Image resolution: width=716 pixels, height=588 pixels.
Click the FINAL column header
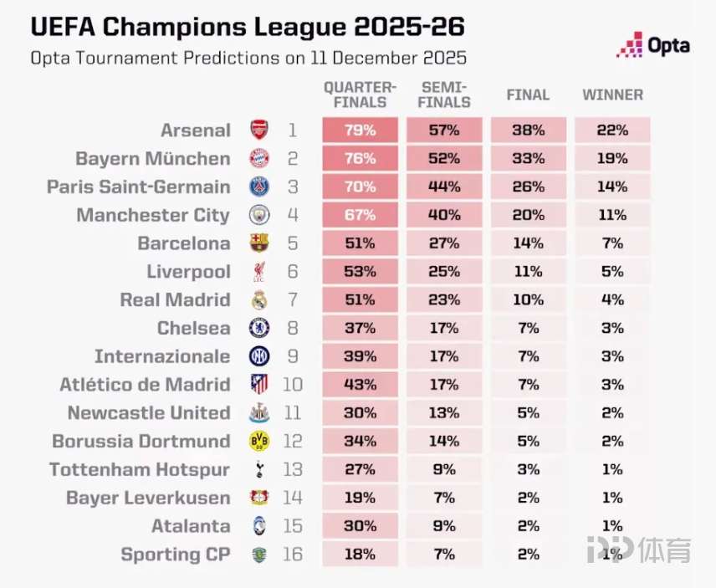528,95
